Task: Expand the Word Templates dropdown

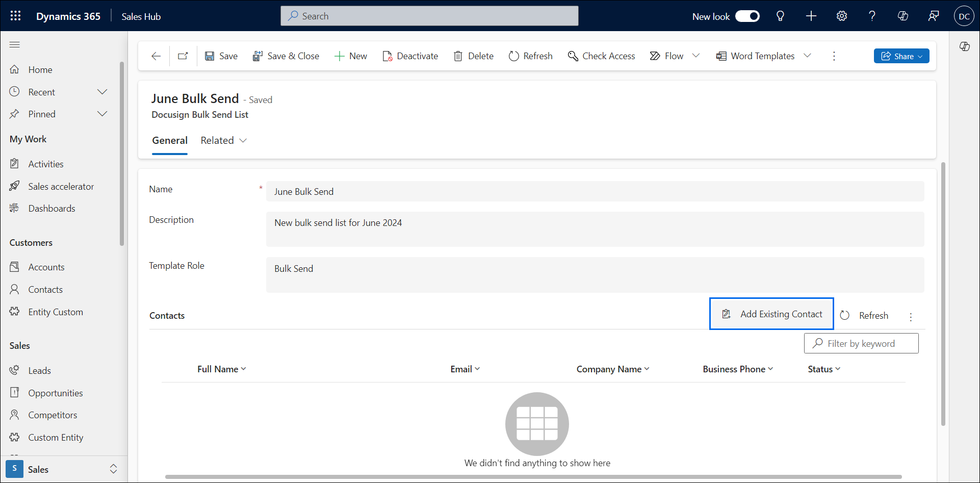Action: (x=808, y=56)
